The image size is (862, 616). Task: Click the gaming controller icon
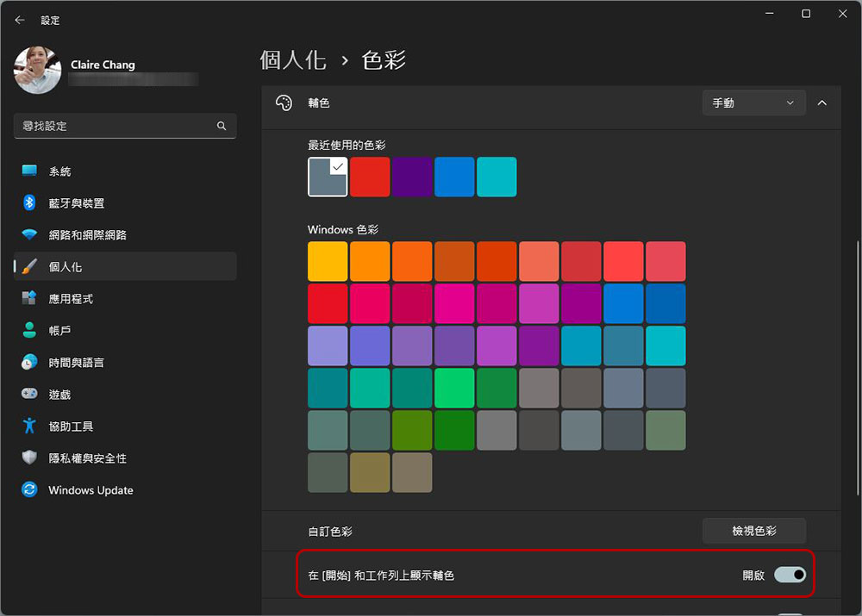click(29, 394)
